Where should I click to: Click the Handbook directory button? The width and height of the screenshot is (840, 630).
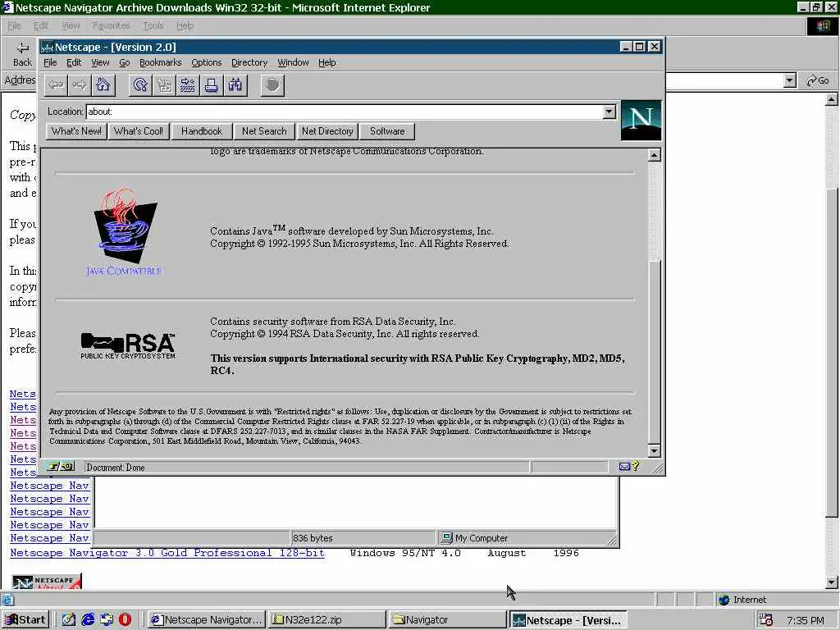pos(202,131)
